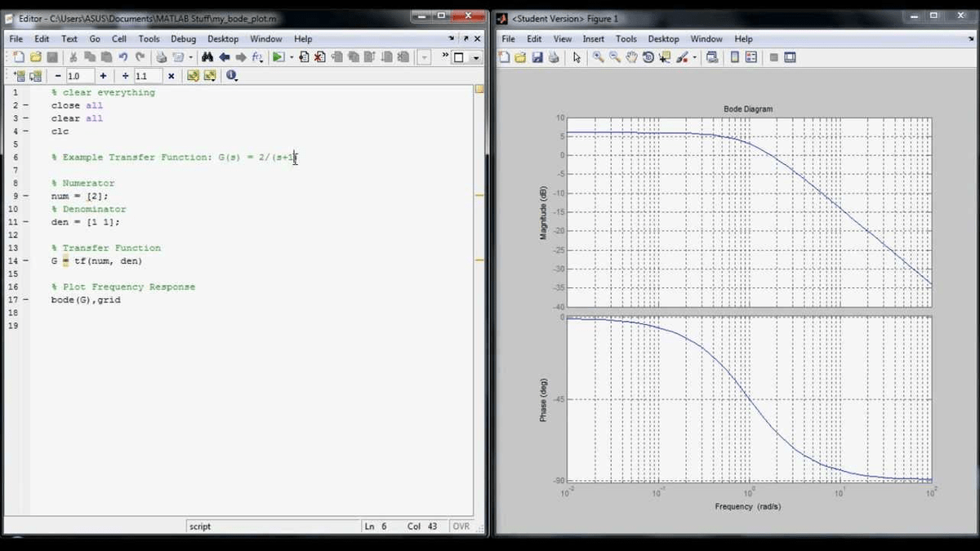Expand the brush color dropdown arrow
The width and height of the screenshot is (980, 551).
(x=693, y=57)
